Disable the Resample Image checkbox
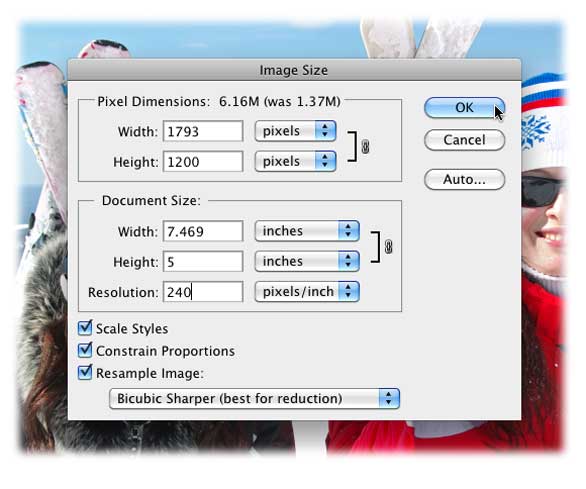The height and width of the screenshot is (489, 586). point(85,373)
